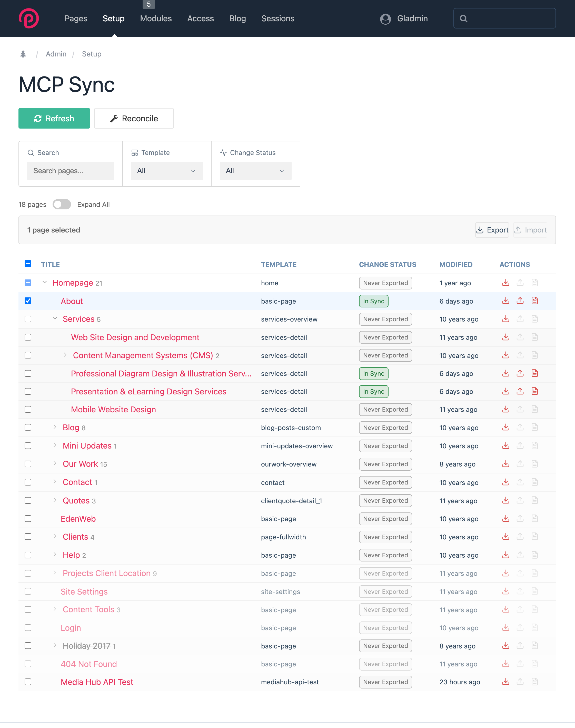
Task: Click the Reconcile button
Action: click(134, 118)
